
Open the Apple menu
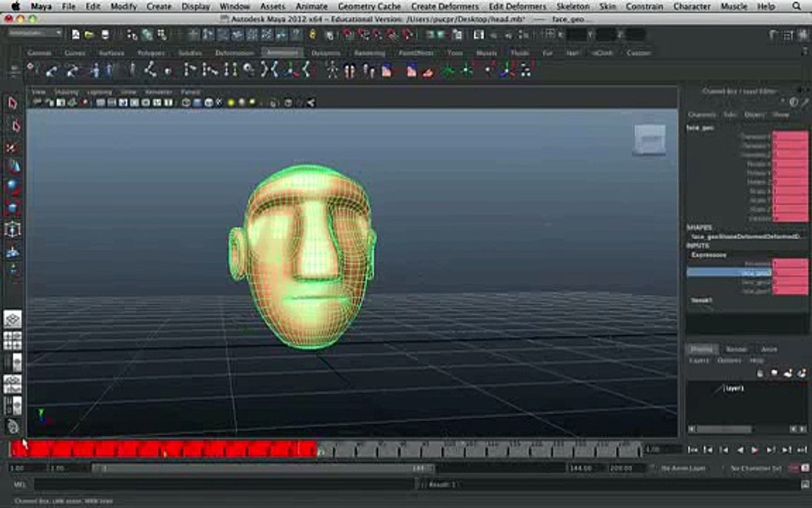15,6
